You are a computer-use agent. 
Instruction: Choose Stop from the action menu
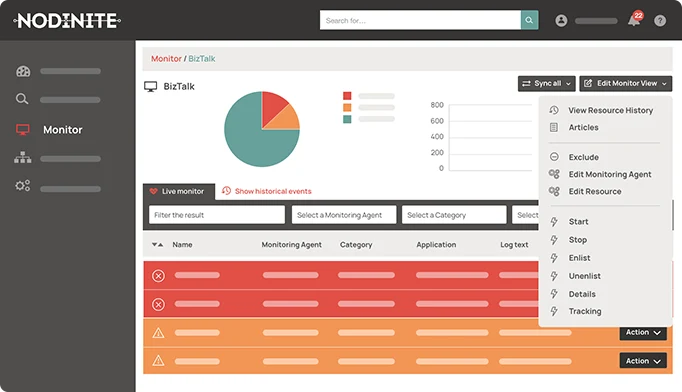(x=578, y=240)
